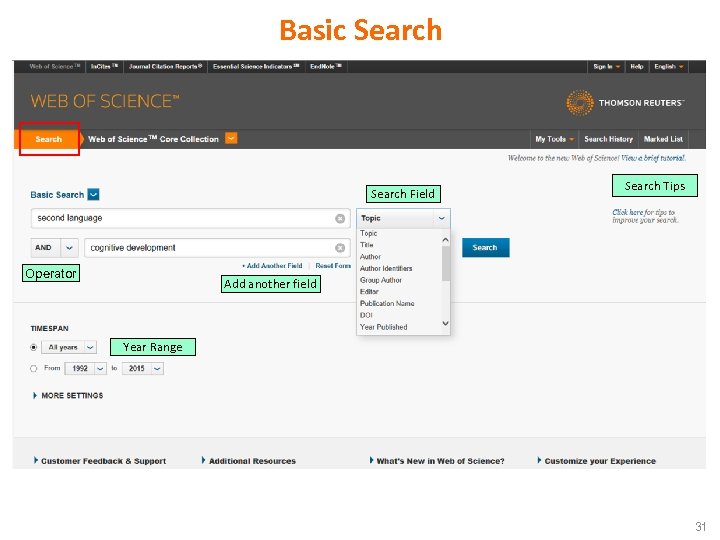Screen dimensions: 720x540
Task: Select the All years radio button
Action: 34,347
